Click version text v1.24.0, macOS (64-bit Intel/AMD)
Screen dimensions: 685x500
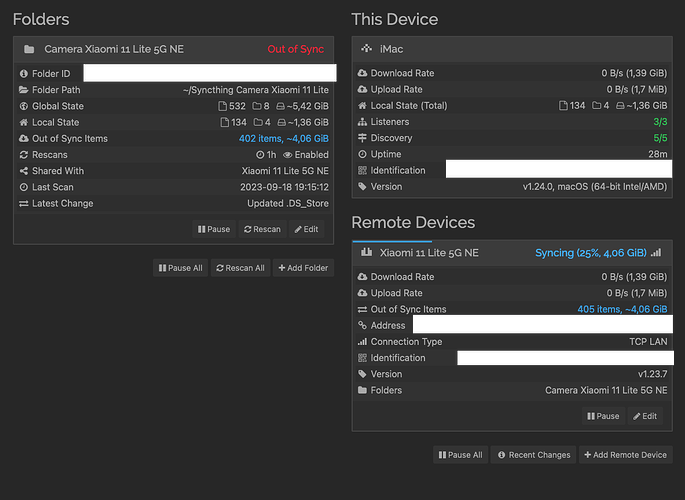point(595,186)
